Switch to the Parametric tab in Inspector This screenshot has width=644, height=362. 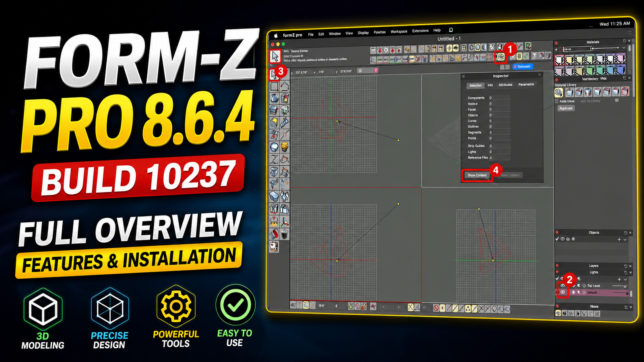pos(526,84)
